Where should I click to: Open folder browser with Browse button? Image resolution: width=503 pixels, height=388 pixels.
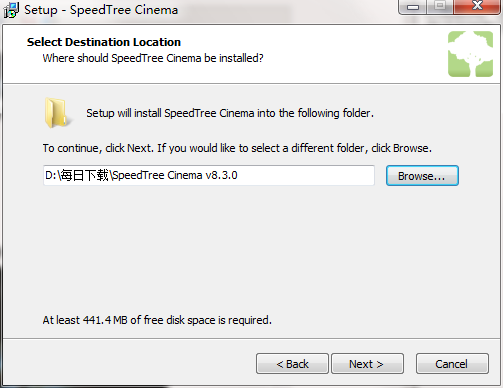pyautogui.click(x=422, y=176)
